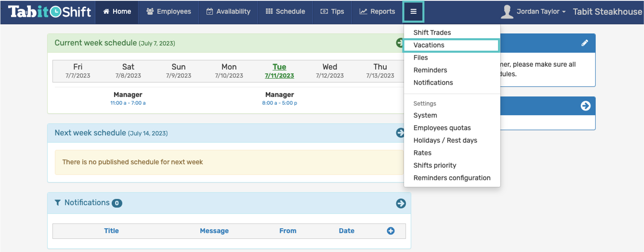
Task: Click the TabitShift logo
Action: click(x=49, y=11)
